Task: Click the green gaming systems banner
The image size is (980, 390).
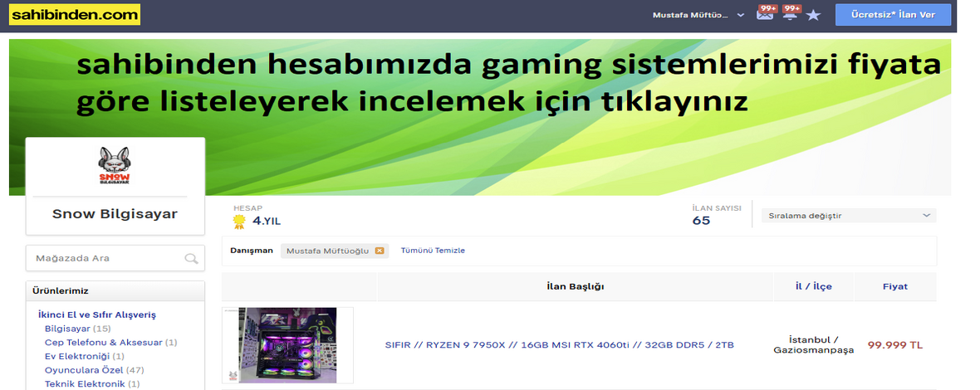Action: coord(480,117)
